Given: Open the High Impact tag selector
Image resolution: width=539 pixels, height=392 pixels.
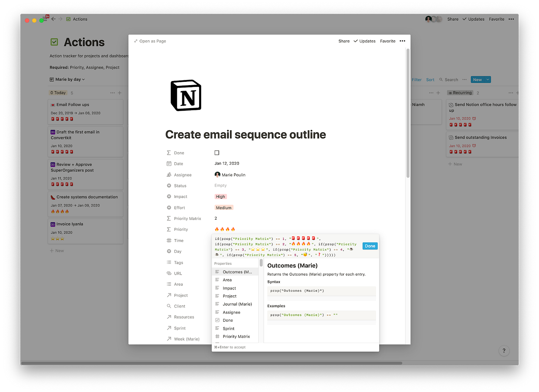Looking at the screenshot, I should (221, 197).
